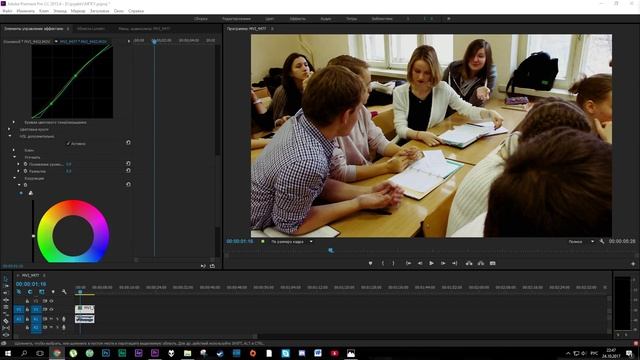Screen dimensions: 640x360
Task: Mark Out point in Program monitor
Action: pos(393,263)
